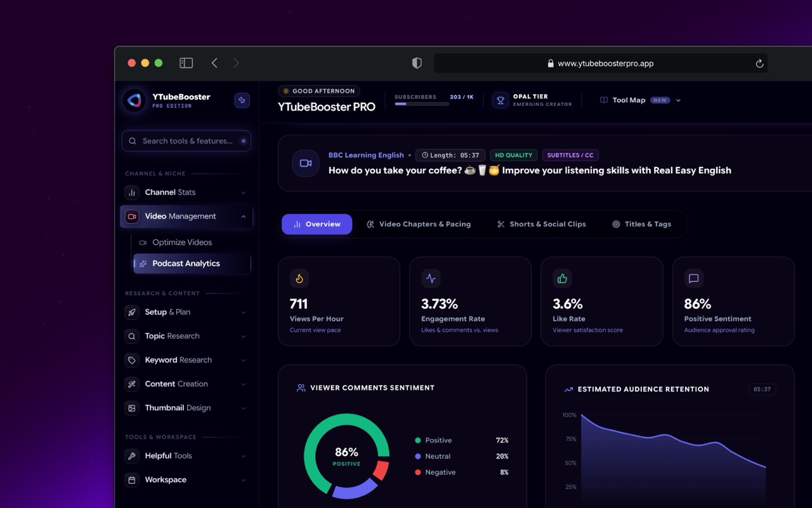Reload the page with the refresh icon
The image size is (812, 508).
[x=759, y=63]
